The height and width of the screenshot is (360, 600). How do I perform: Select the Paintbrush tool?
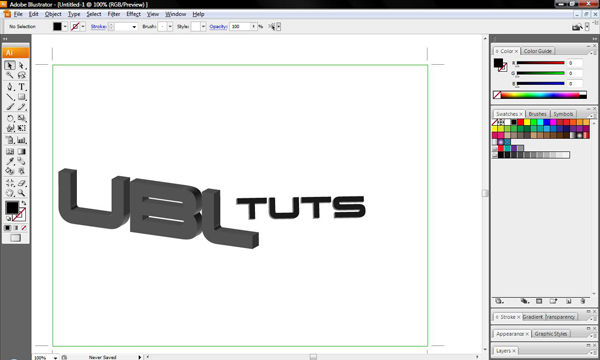(x=10, y=107)
